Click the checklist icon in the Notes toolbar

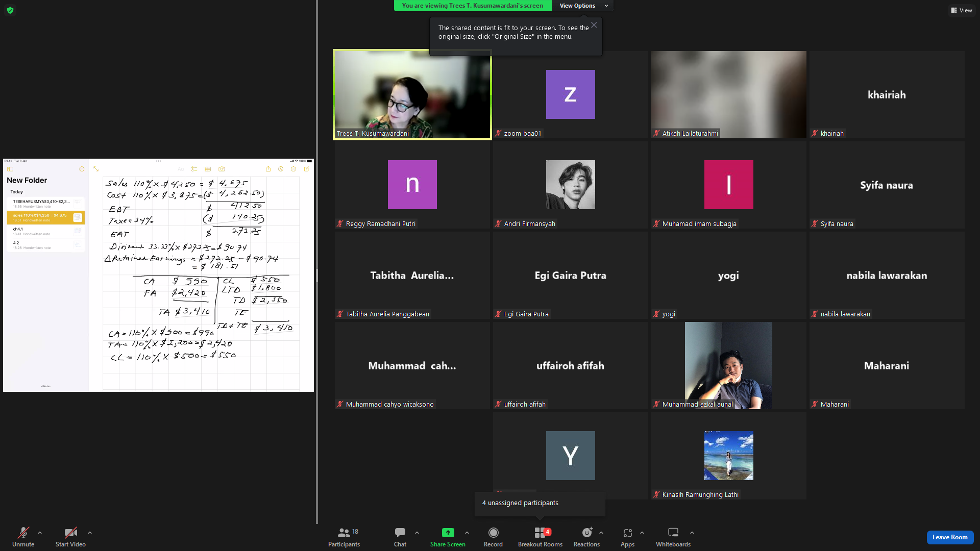tap(194, 169)
